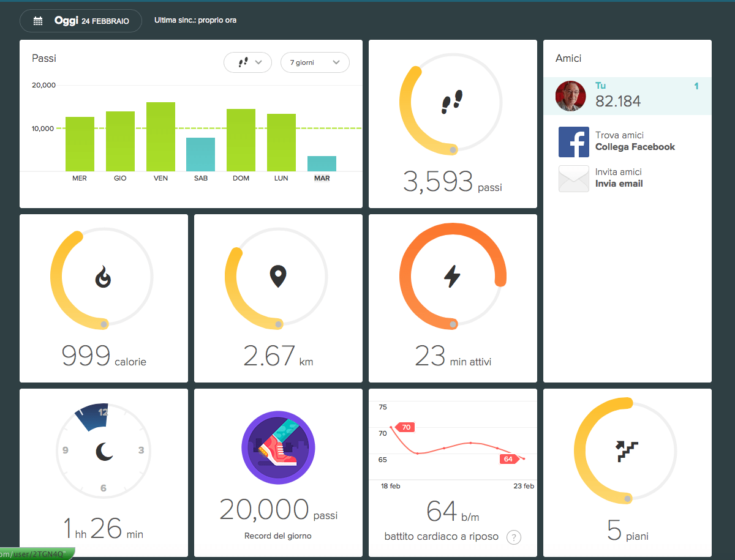Click the footsteps icon in steps tile
This screenshot has height=560, width=735.
coord(452,102)
